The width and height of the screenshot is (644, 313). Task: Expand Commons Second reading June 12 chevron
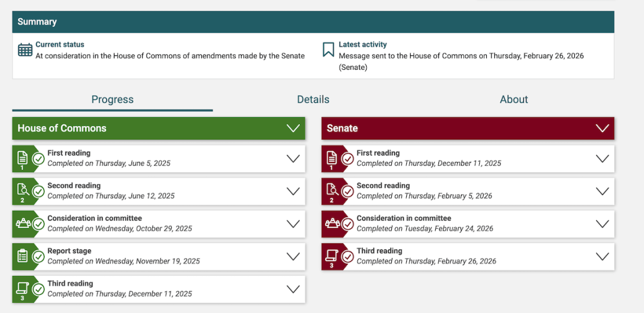(293, 191)
